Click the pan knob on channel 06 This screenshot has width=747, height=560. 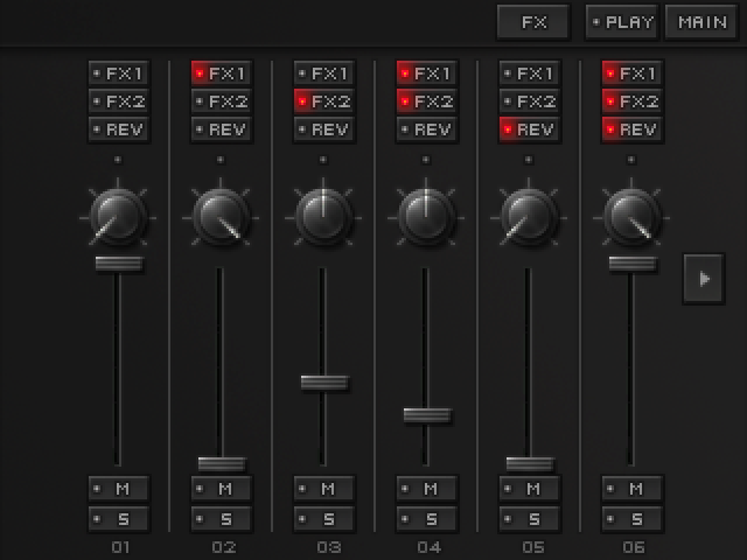click(x=632, y=218)
